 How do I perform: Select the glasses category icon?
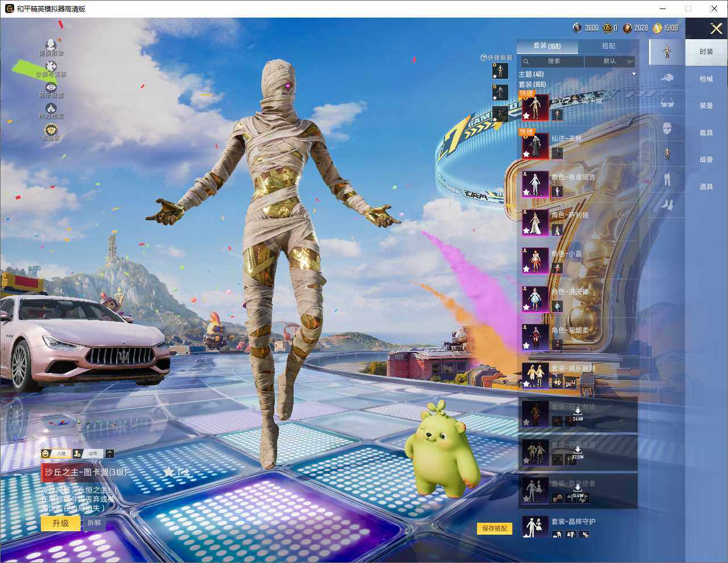667,103
